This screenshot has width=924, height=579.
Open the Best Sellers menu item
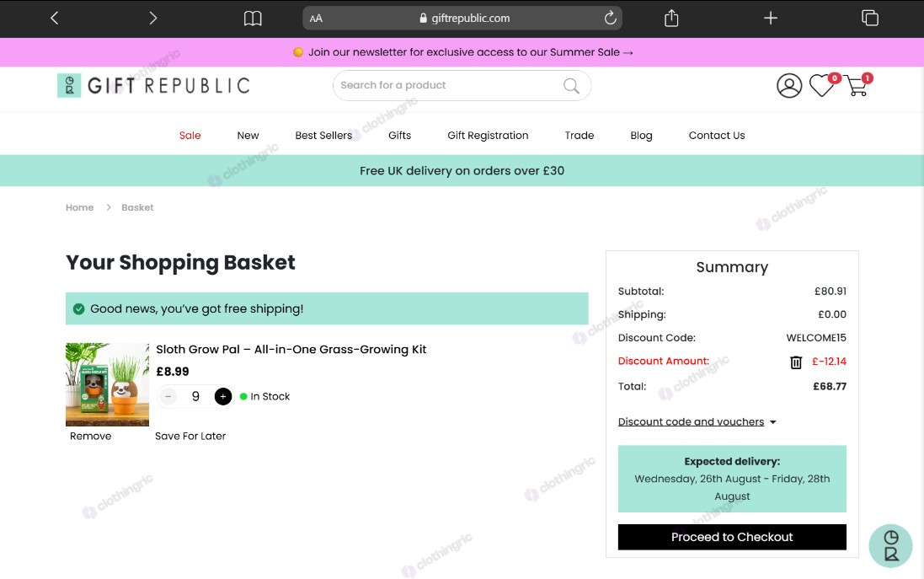tap(323, 136)
